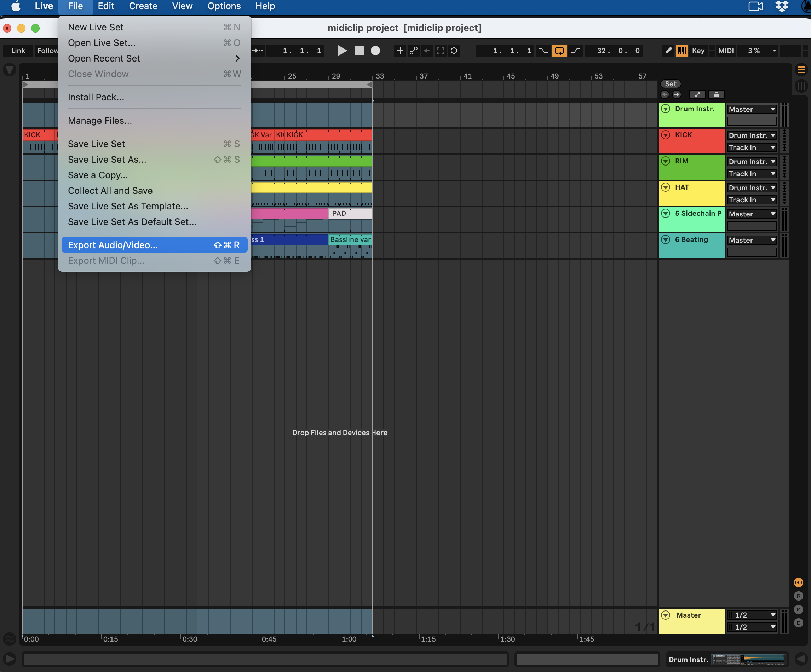811x672 pixels.
Task: Collapse the KICK track with its fold arrow
Action: coord(666,135)
